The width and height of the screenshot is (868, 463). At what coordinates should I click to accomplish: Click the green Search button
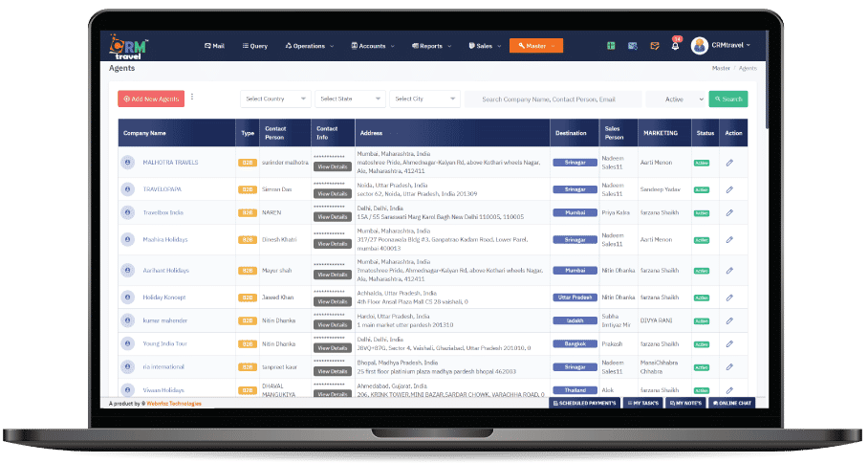[728, 99]
